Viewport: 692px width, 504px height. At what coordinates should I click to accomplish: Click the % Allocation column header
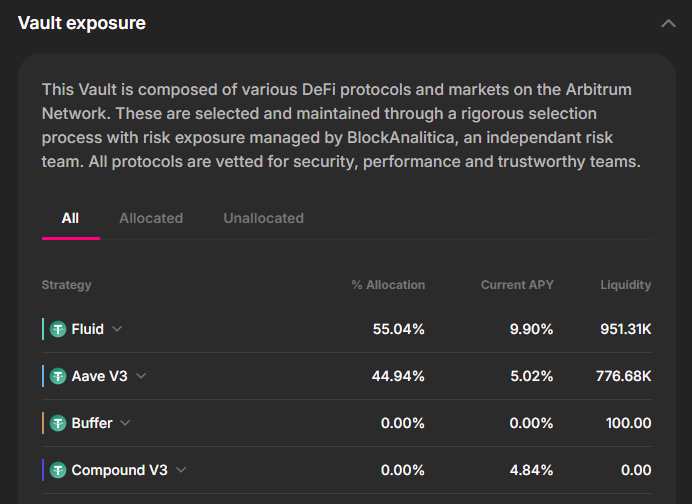click(x=388, y=285)
